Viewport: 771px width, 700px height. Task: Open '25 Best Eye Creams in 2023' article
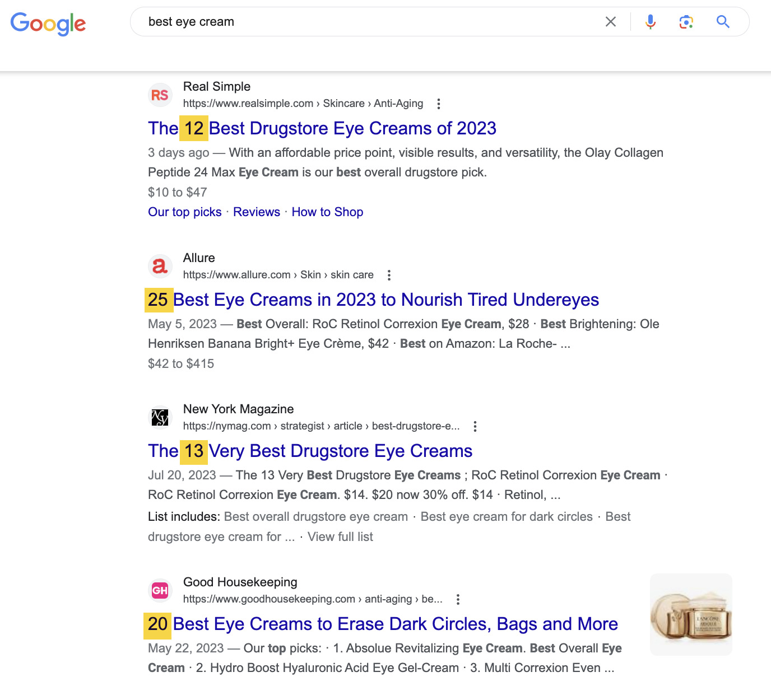pyautogui.click(x=373, y=300)
